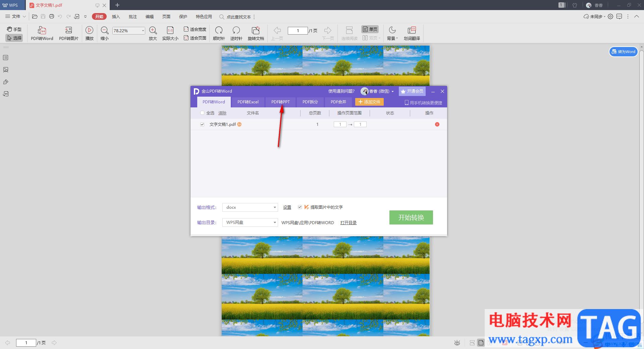The image size is (644, 349).
Task: Click the green 开始转换 button
Action: 411,217
